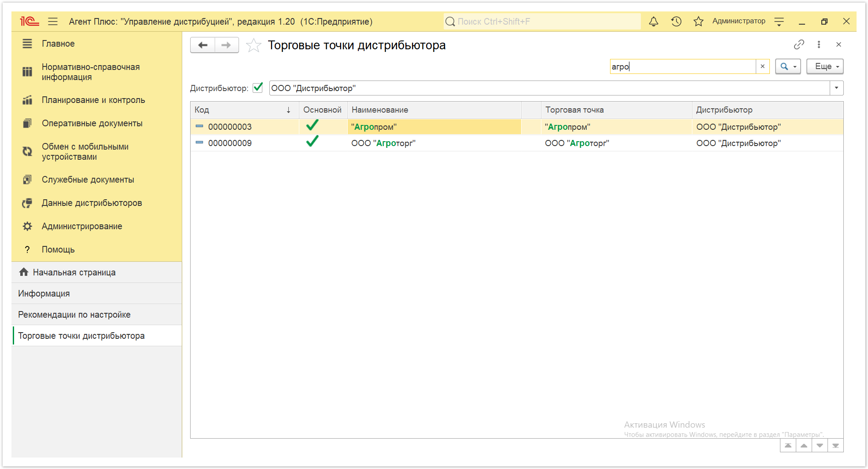Toggle the Дистрибьютор filter checkbox

(258, 88)
